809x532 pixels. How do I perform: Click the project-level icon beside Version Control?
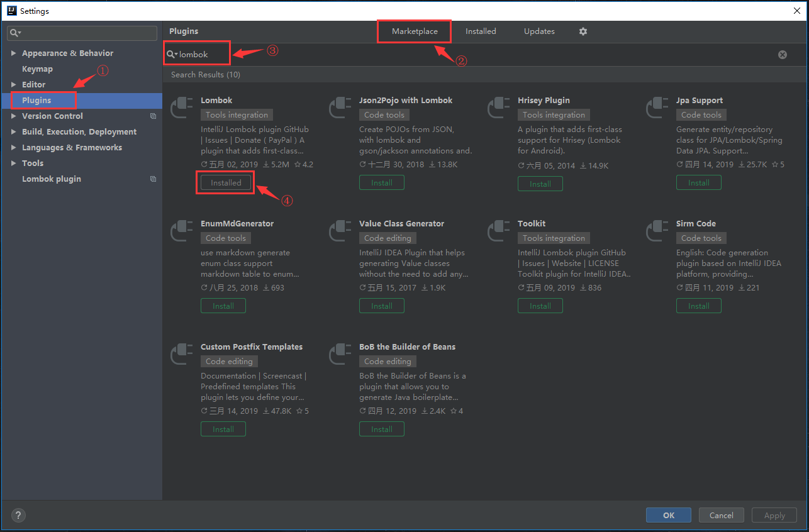coord(153,116)
